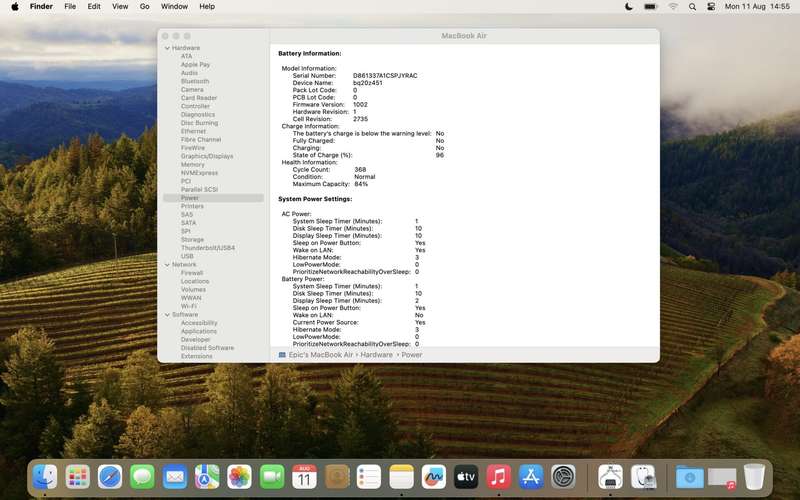
Task: Open Photos from the Dock
Action: pyautogui.click(x=239, y=477)
